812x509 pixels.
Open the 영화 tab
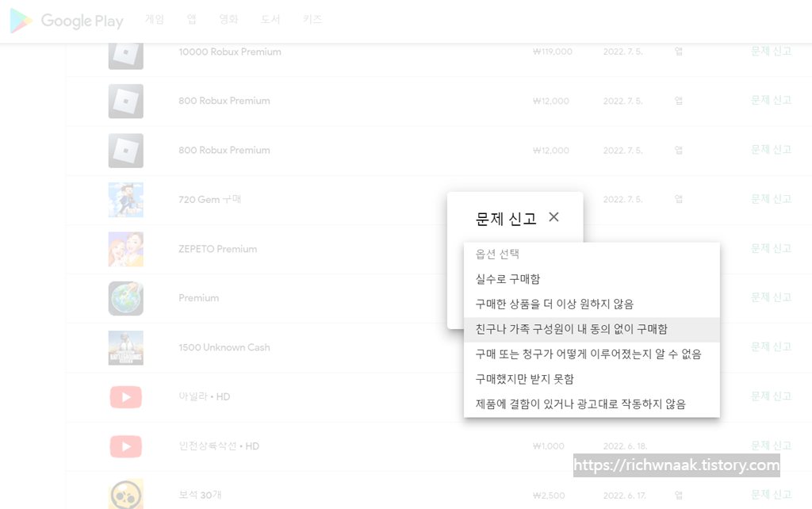click(228, 19)
